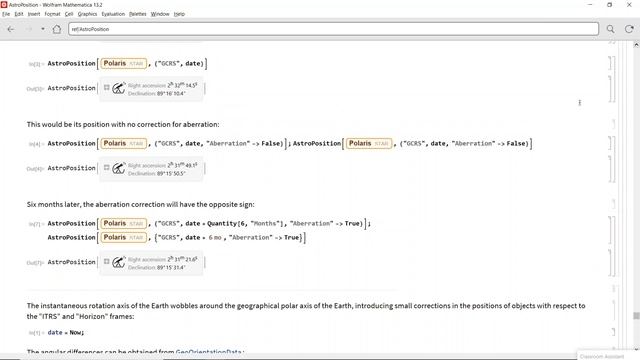The width and height of the screenshot is (640, 360).
Task: Select the In[3] cell bracket
Action: [x=611, y=64]
